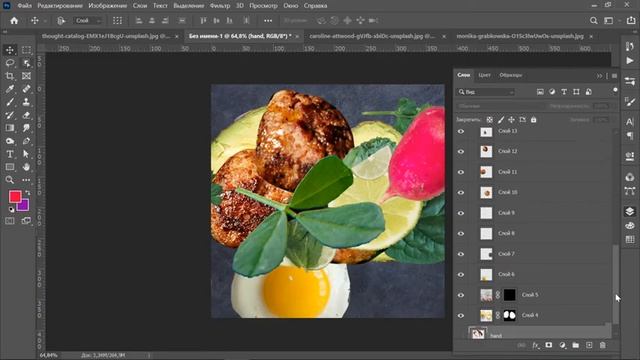Screen dimensions: 640x360
Task: Create a new layer icon
Action: pos(589,345)
